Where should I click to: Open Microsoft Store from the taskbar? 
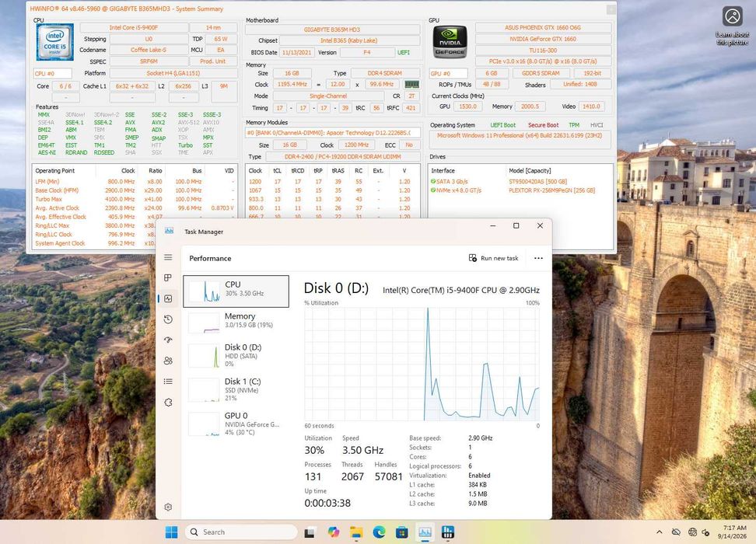[401, 532]
